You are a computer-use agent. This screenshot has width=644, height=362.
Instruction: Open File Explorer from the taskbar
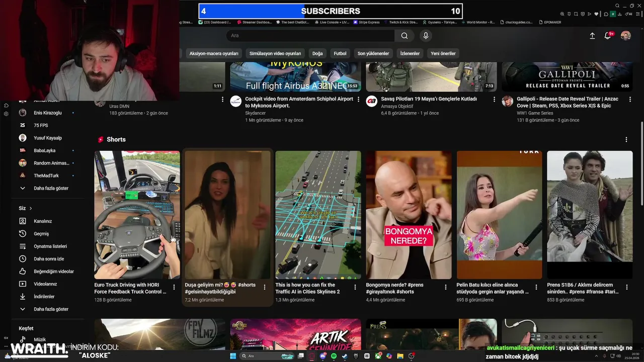(400, 356)
